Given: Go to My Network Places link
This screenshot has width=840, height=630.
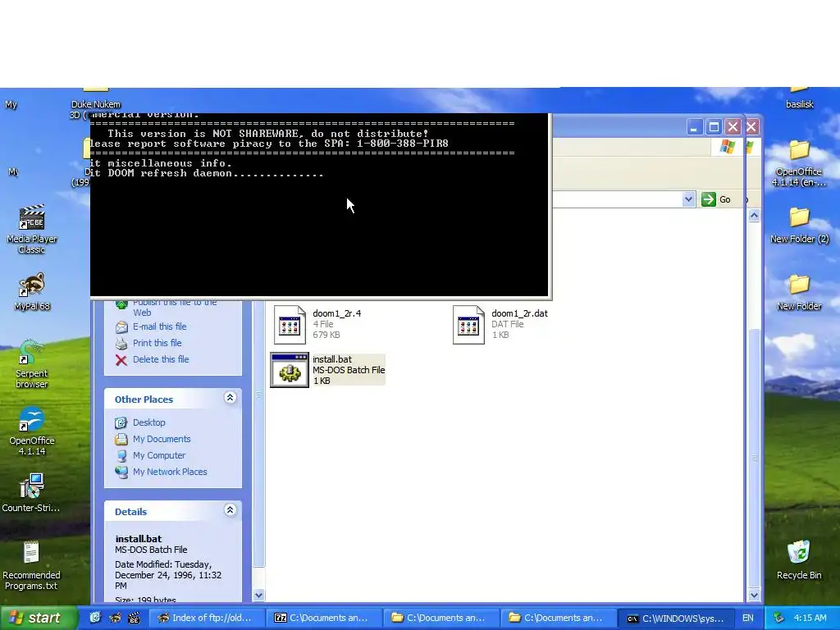Looking at the screenshot, I should [170, 472].
